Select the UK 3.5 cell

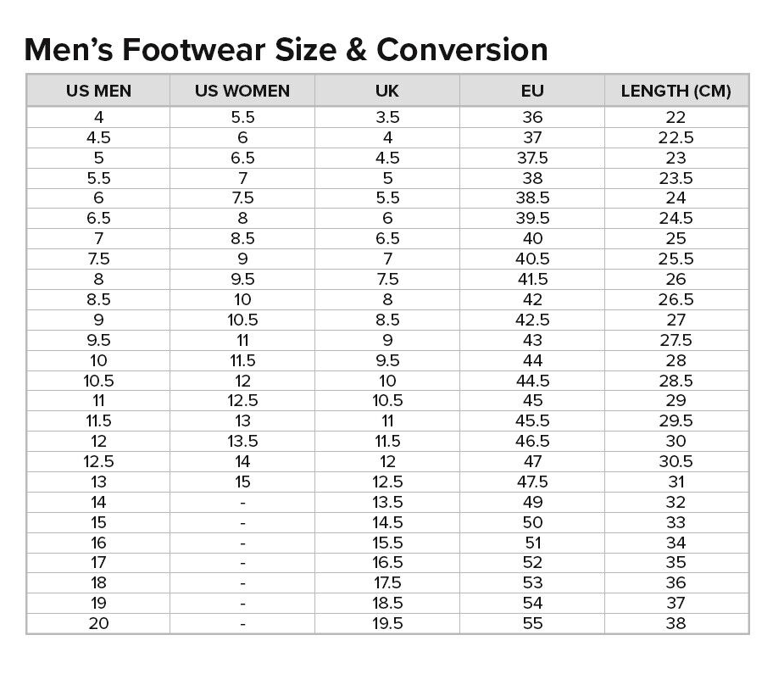[387, 118]
